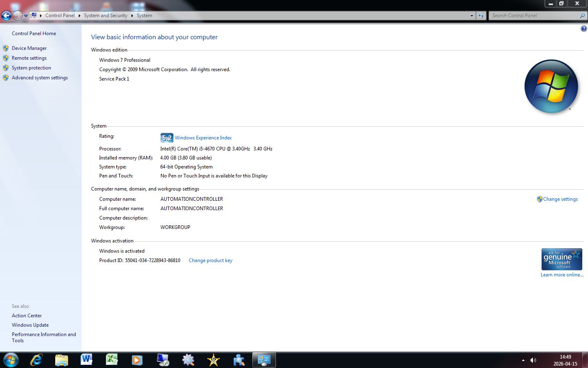This screenshot has height=368, width=588.
Task: Launch Microsoft Word from the taskbar
Action: click(x=86, y=360)
